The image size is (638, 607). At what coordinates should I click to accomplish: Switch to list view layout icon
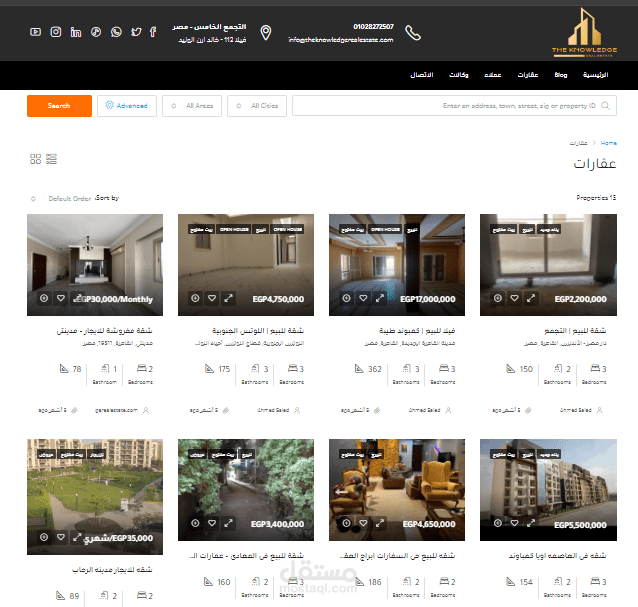(51, 159)
